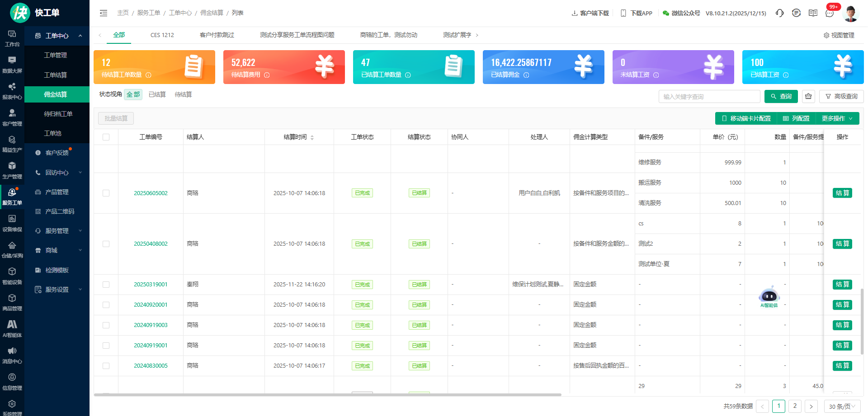Click 结算 button for order 20240920001
The width and height of the screenshot is (868, 416).
(x=842, y=305)
